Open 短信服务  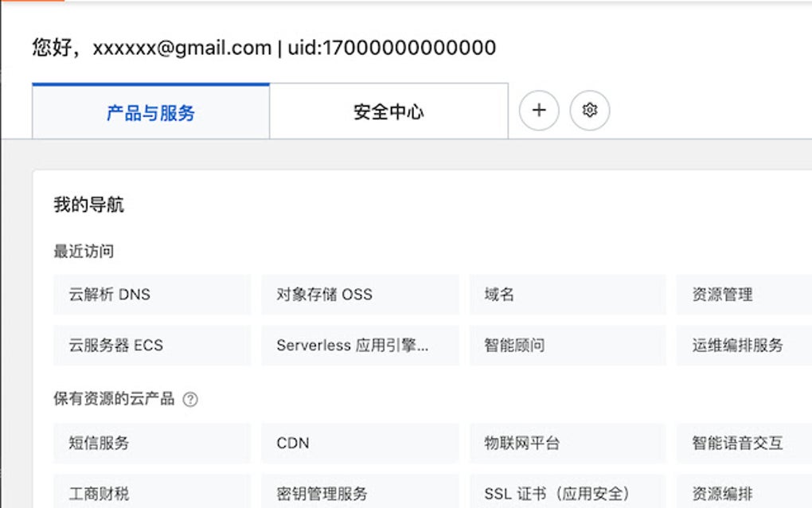click(152, 444)
